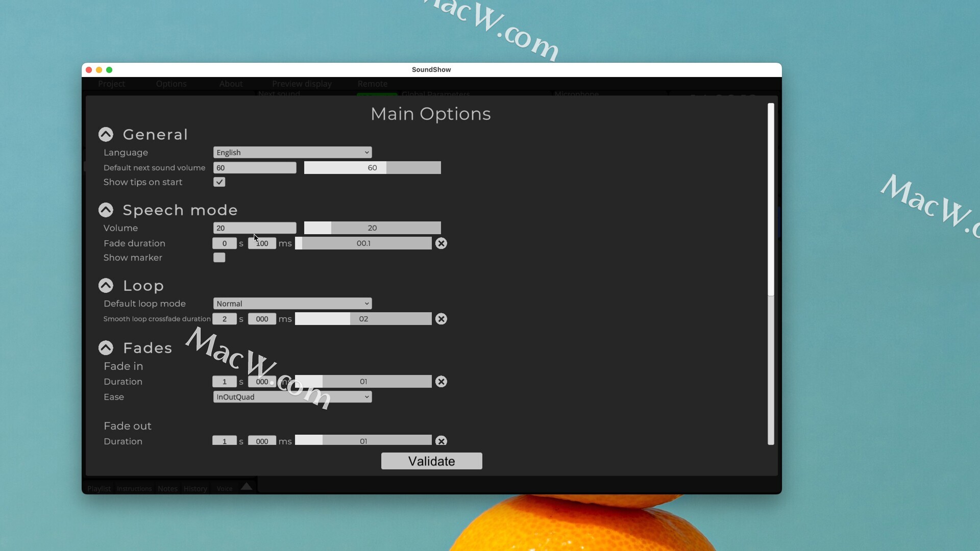Adjust the Default next sound volume slider
Viewport: 980px width, 551px height.
point(373,167)
